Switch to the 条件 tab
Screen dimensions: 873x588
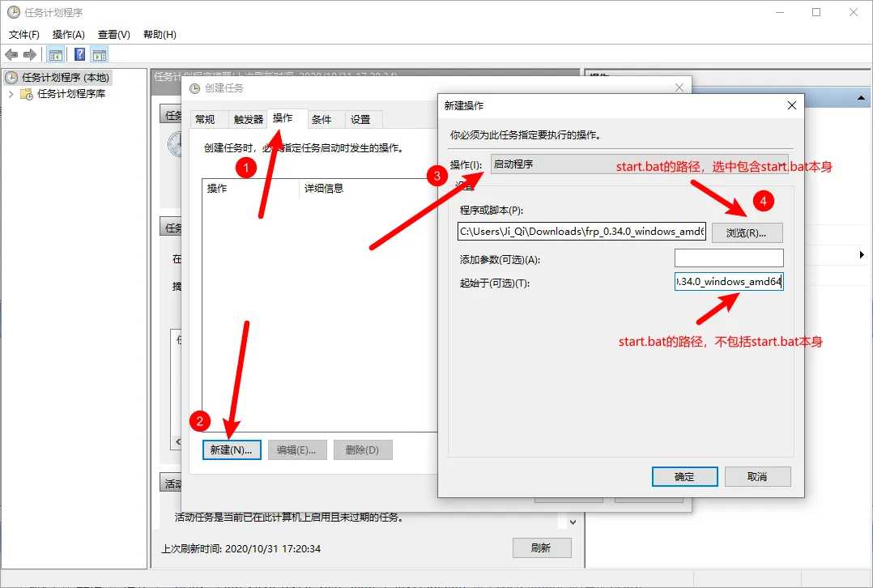click(x=322, y=119)
